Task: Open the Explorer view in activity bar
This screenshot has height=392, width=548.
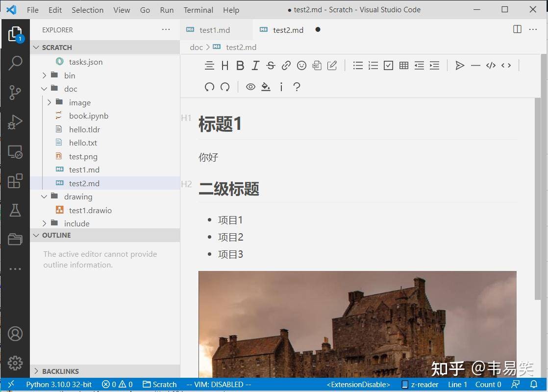Action: [x=15, y=34]
